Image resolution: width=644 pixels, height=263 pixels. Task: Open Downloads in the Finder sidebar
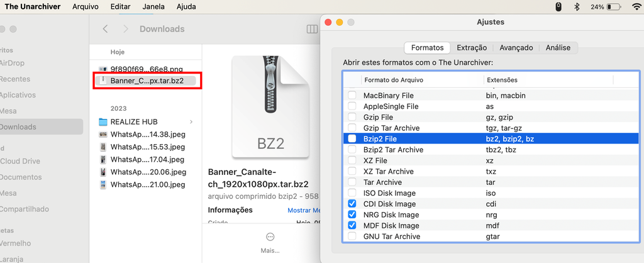click(41, 127)
